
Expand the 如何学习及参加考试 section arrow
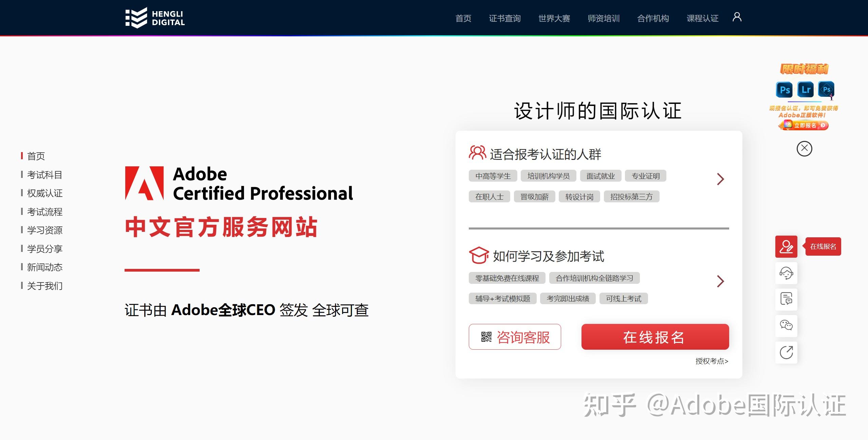point(720,281)
